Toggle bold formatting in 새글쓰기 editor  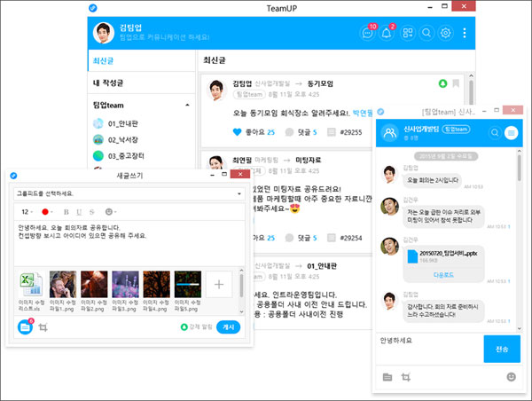tap(66, 212)
